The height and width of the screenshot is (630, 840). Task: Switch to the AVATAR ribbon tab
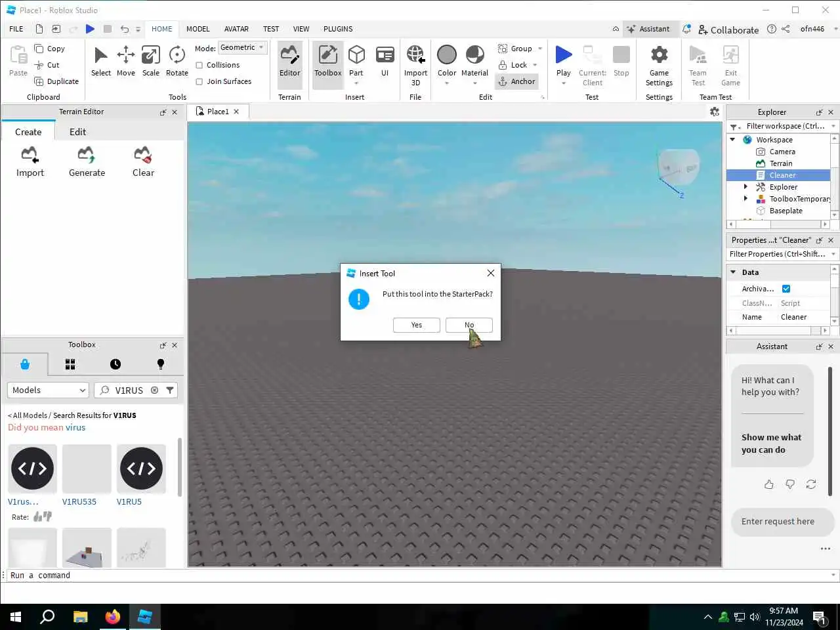[x=236, y=29]
